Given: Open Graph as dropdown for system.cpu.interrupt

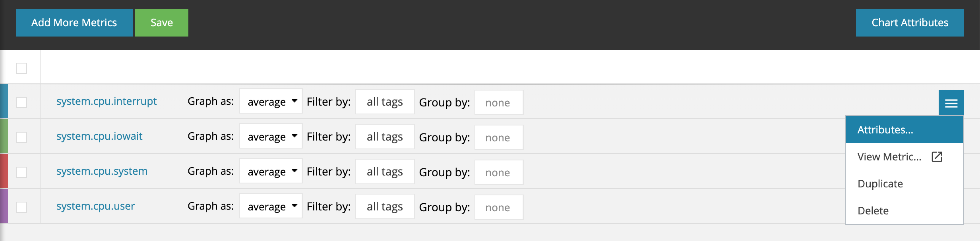Looking at the screenshot, I should pos(271,102).
